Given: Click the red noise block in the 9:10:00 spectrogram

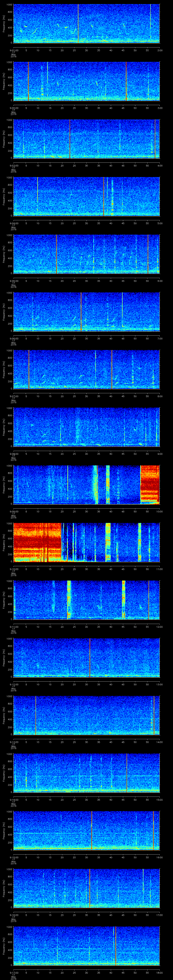Looking at the screenshot, I should [x=37, y=542].
